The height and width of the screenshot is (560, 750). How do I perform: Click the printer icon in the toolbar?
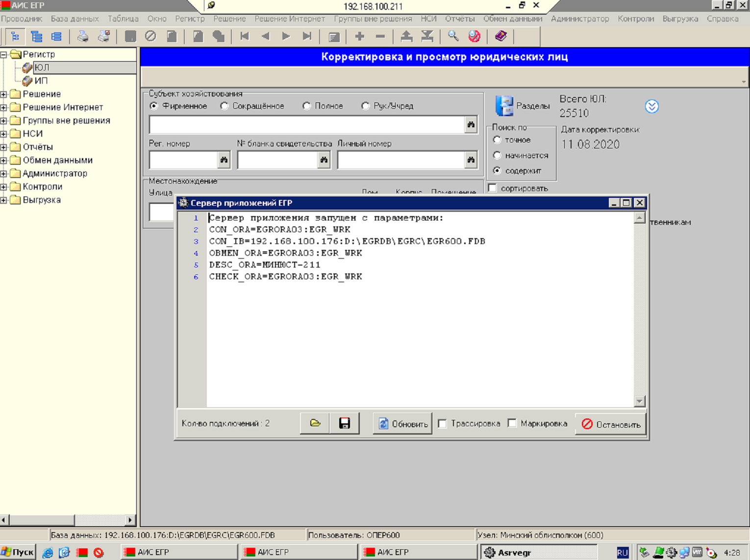click(x=82, y=36)
